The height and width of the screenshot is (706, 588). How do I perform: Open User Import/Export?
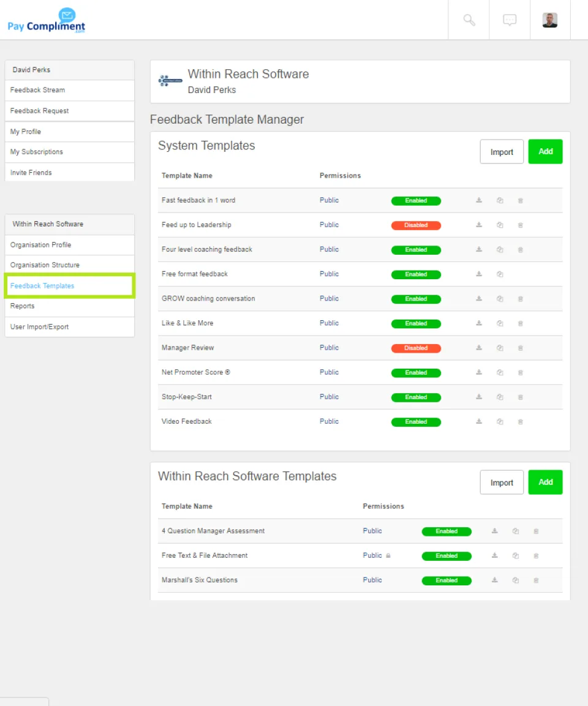(69, 327)
